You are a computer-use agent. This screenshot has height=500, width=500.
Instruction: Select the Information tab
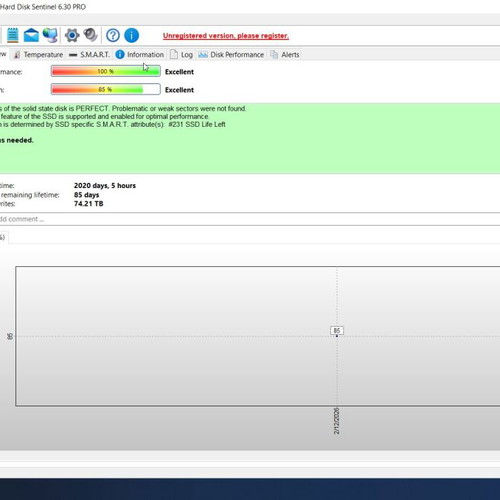point(140,55)
